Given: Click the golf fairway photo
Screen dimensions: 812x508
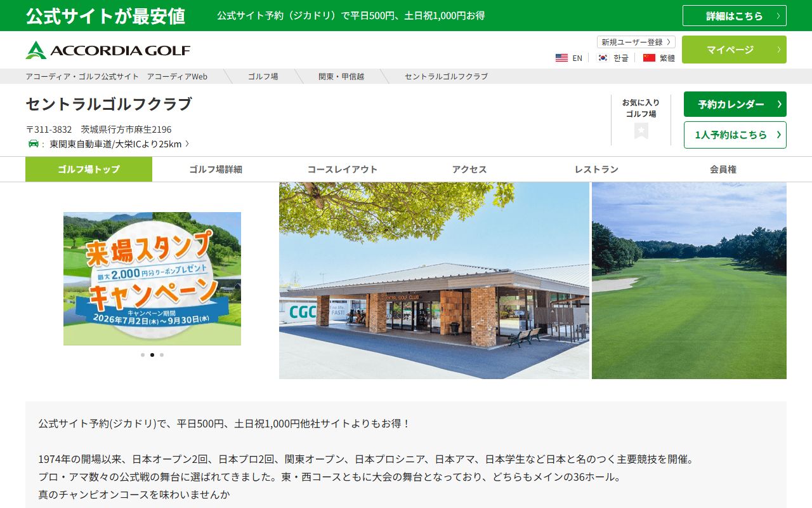Looking at the screenshot, I should tap(689, 281).
